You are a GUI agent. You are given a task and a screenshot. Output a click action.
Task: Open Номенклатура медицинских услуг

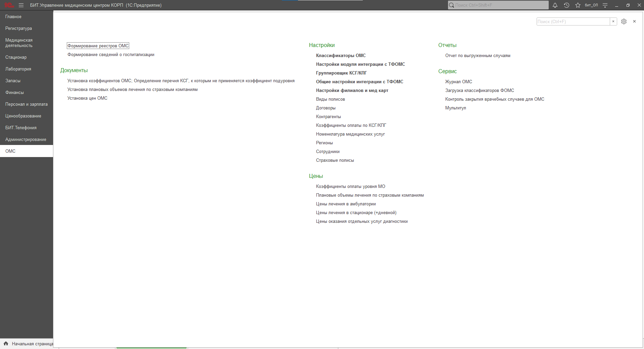click(350, 134)
